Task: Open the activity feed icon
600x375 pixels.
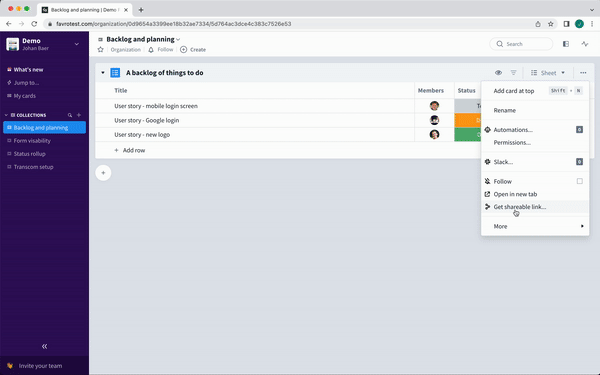Action: 585,44
